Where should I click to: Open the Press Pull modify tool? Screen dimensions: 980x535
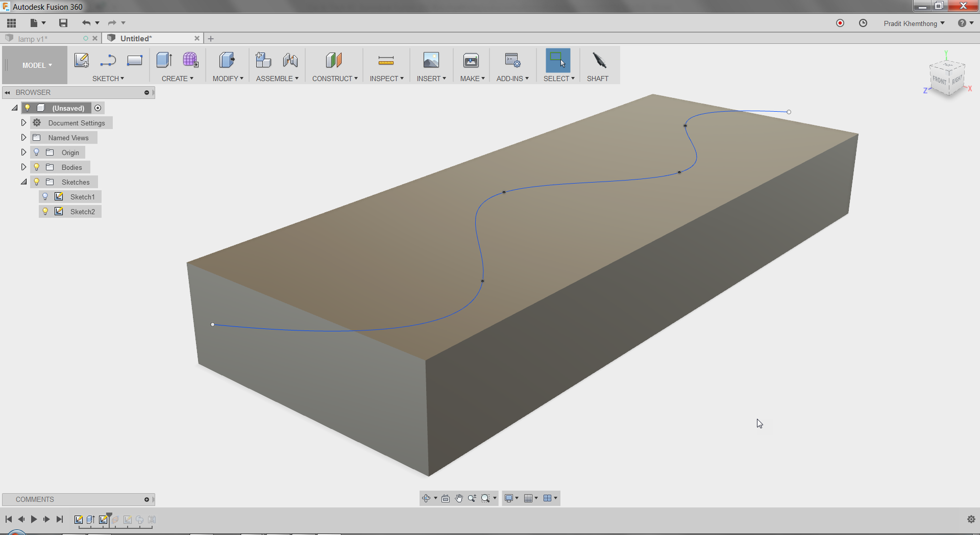pyautogui.click(x=227, y=60)
